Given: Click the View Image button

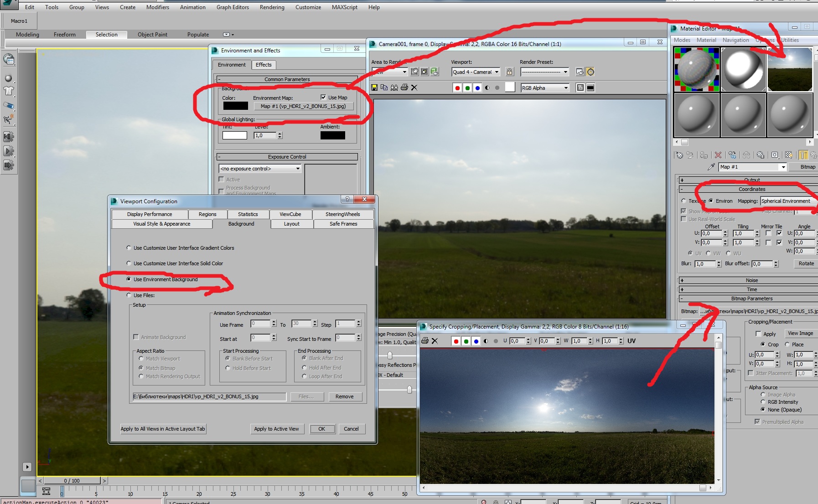Looking at the screenshot, I should (800, 333).
